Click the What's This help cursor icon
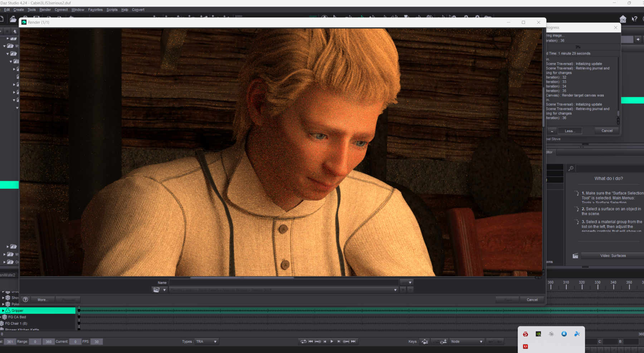The width and height of the screenshot is (644, 353). [634, 19]
